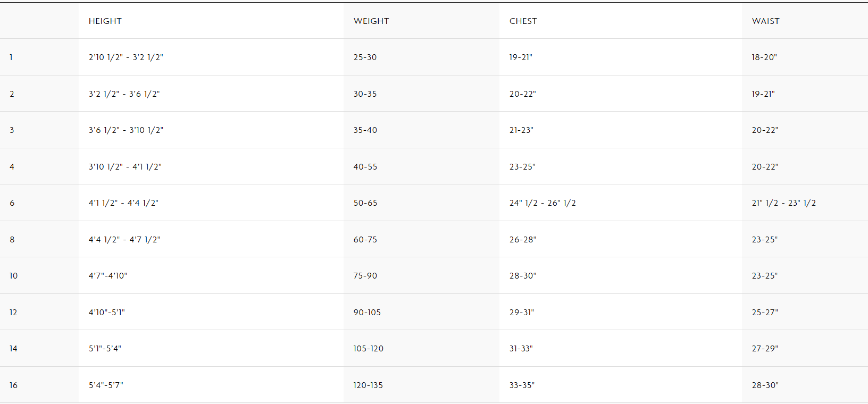868x404 pixels.
Task: Click weight cell 90-105
Action: 367,313
